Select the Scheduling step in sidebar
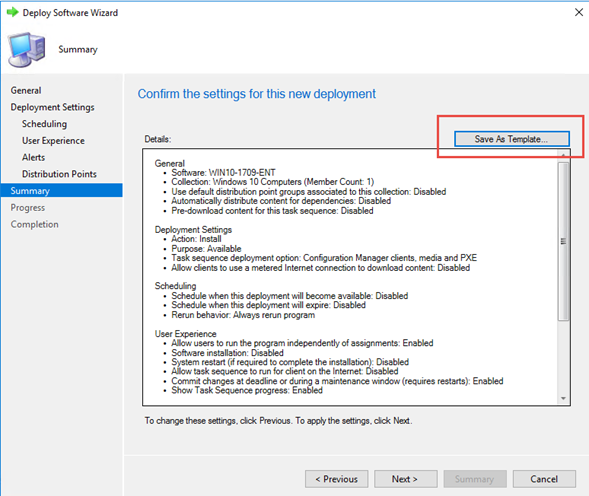The width and height of the screenshot is (589, 496). tap(44, 124)
